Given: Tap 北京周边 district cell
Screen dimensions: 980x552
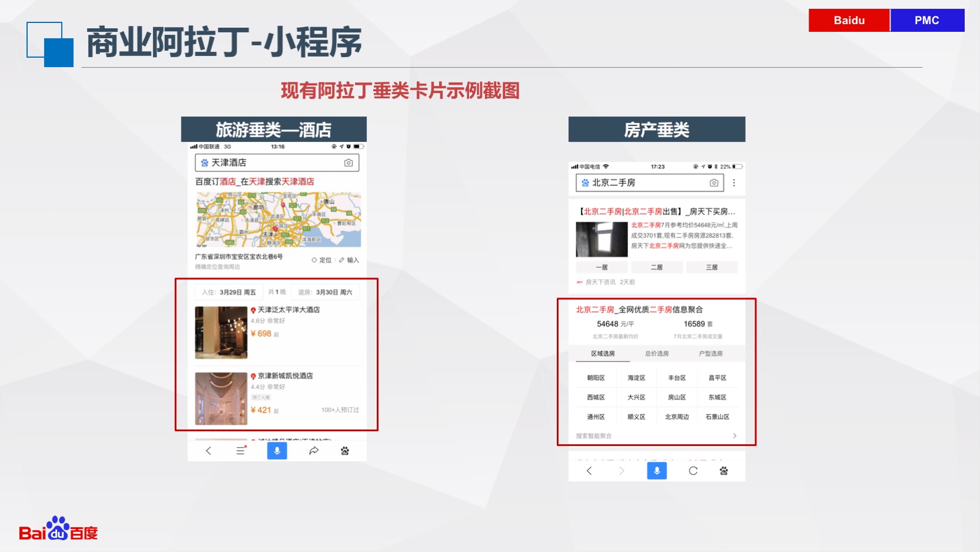Looking at the screenshot, I should [677, 417].
